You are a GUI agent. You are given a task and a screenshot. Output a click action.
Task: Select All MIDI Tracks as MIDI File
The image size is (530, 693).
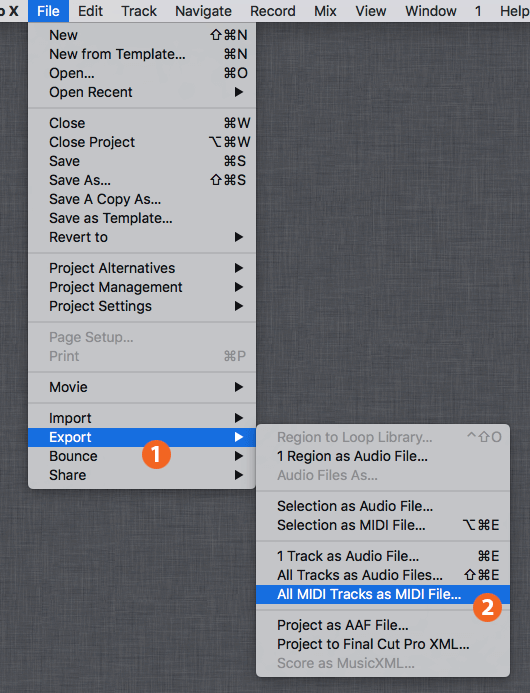383,594
